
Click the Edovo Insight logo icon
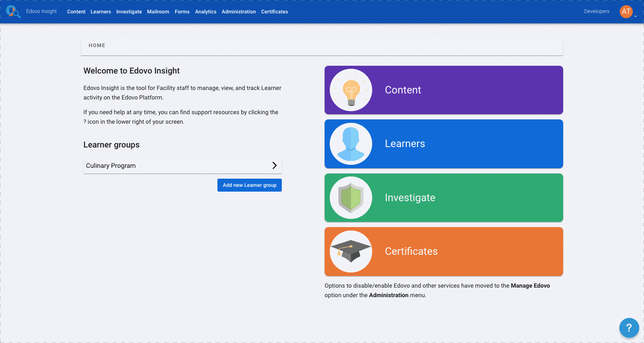pos(13,12)
